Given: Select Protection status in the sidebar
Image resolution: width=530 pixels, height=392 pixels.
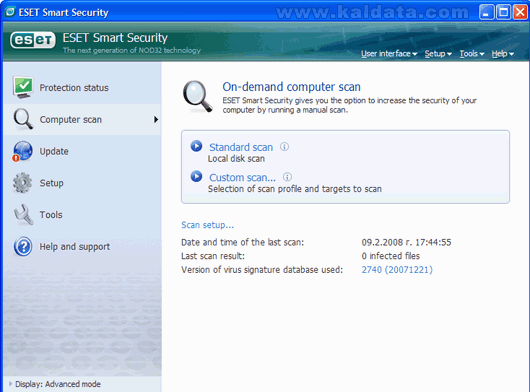Looking at the screenshot, I should (x=82, y=88).
